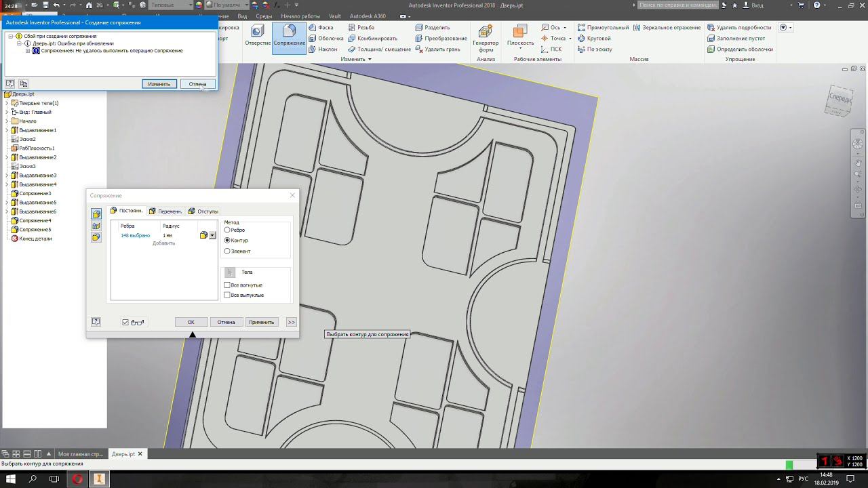Create a work plane with Плоскость

click(x=520, y=35)
